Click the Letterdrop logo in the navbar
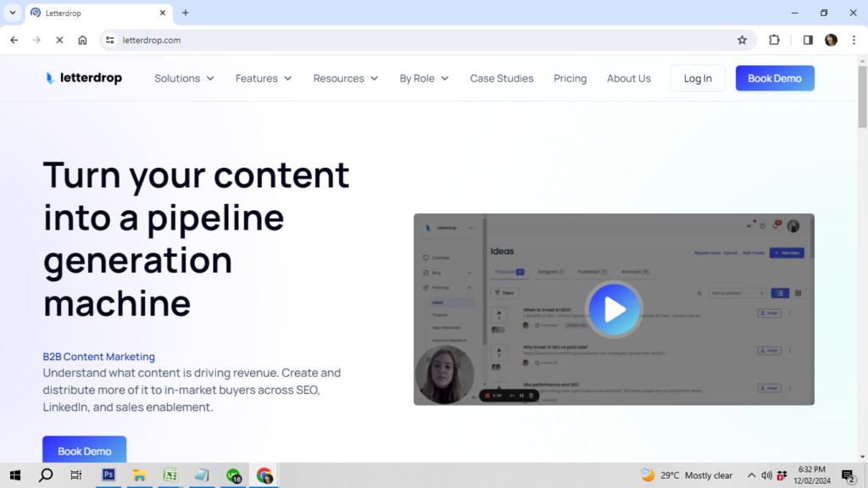Viewport: 868px width, 488px height. pos(84,78)
